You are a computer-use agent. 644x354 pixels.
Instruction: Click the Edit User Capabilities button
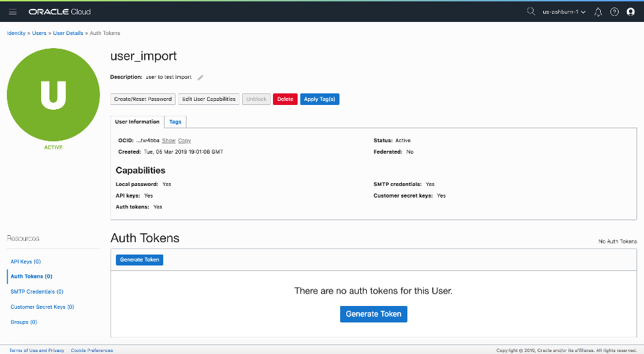pyautogui.click(x=208, y=99)
